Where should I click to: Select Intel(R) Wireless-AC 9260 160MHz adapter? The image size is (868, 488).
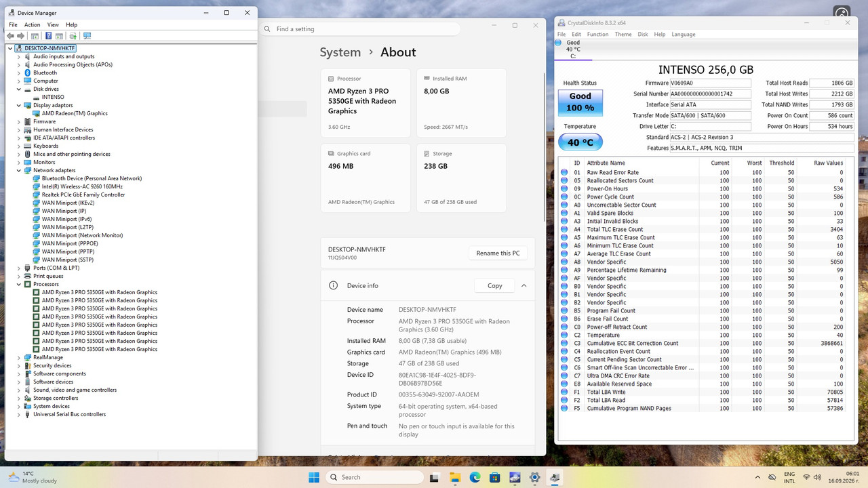tap(82, 186)
